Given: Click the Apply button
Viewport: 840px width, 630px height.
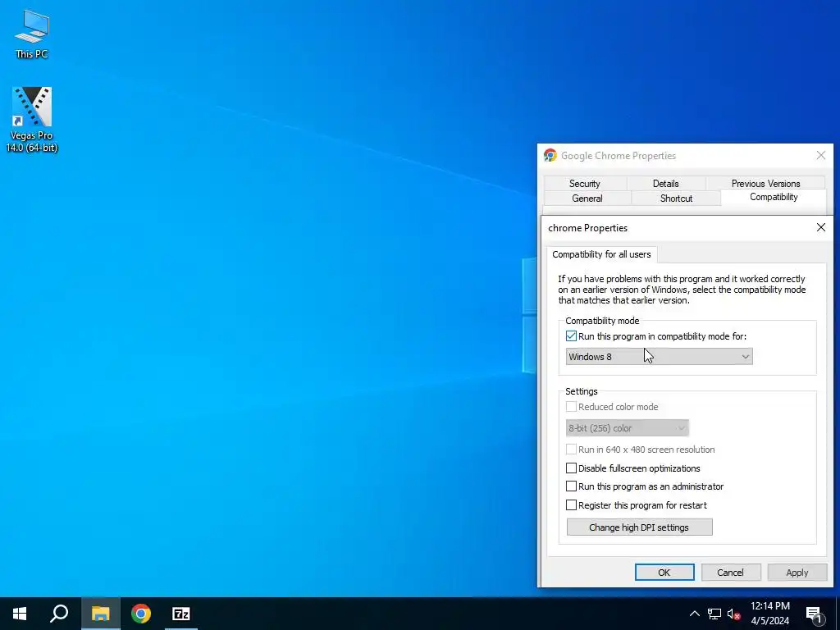Looking at the screenshot, I should 797,572.
